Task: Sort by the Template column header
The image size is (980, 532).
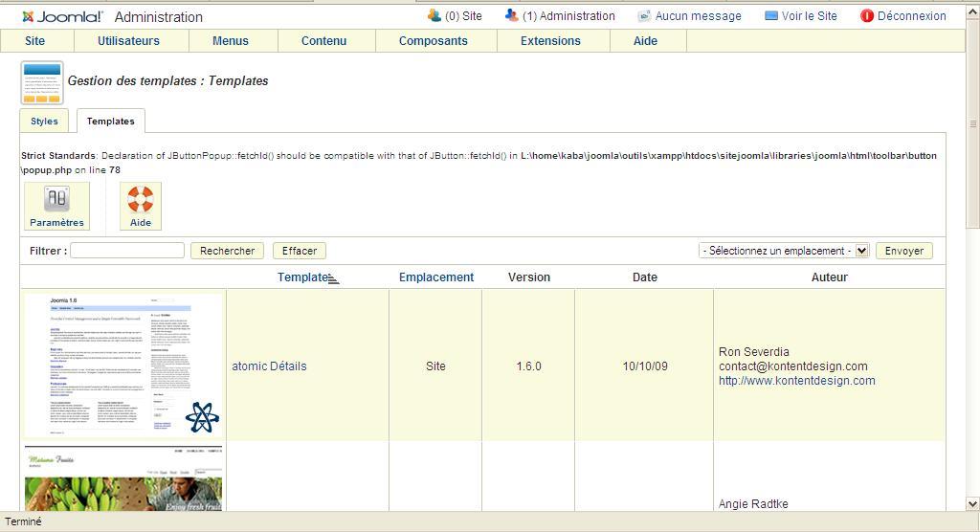Action: (302, 277)
